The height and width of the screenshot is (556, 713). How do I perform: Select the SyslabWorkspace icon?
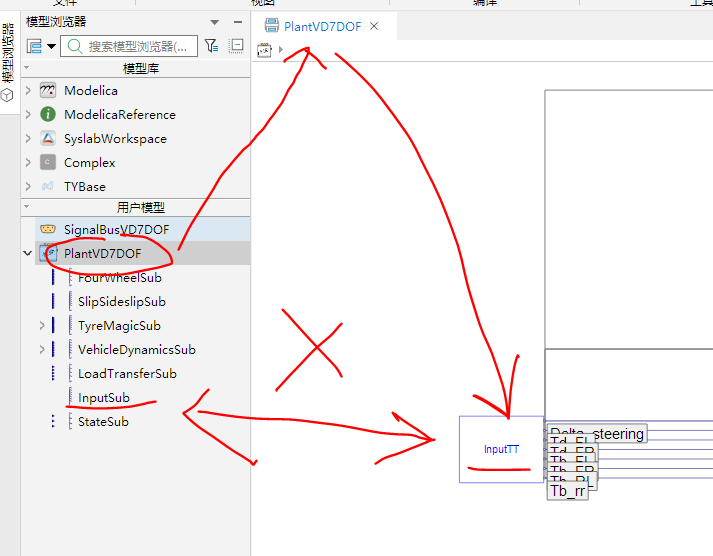[x=48, y=138]
